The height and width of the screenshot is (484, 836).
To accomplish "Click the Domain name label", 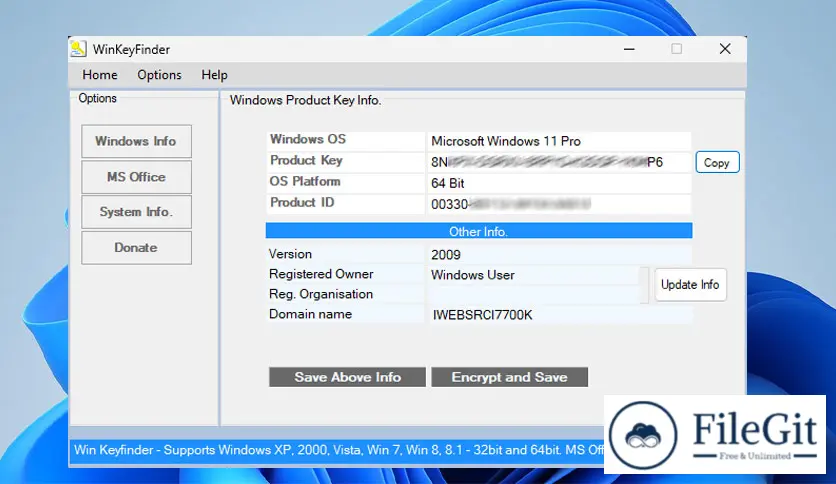I will pos(310,314).
